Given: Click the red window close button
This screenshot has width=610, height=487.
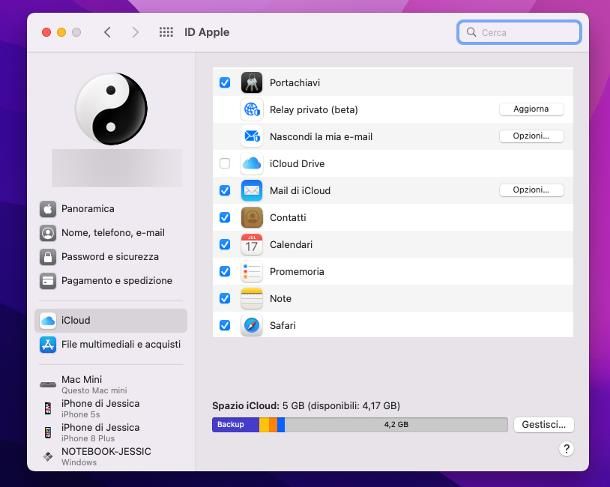Looking at the screenshot, I should (x=46, y=32).
